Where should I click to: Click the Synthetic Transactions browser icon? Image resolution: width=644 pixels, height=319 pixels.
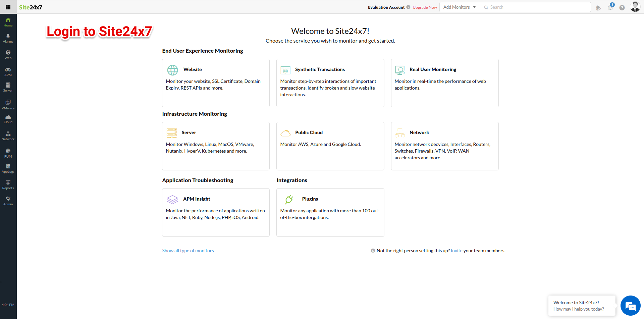[x=285, y=70]
